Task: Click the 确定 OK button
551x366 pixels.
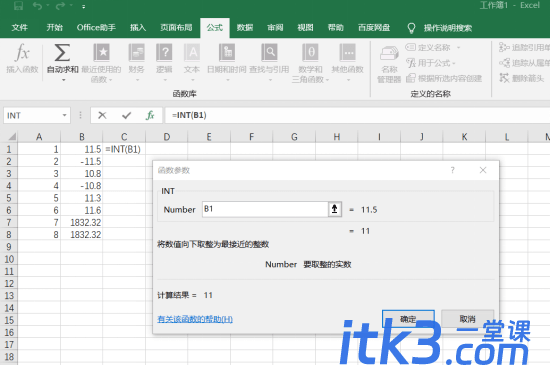Action: point(408,319)
